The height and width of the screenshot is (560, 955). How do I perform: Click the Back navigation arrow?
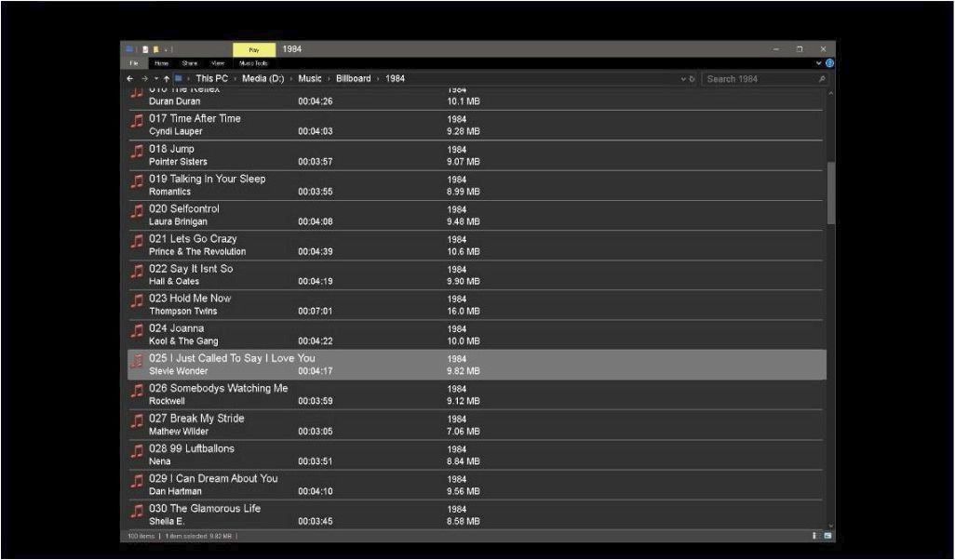(130, 79)
